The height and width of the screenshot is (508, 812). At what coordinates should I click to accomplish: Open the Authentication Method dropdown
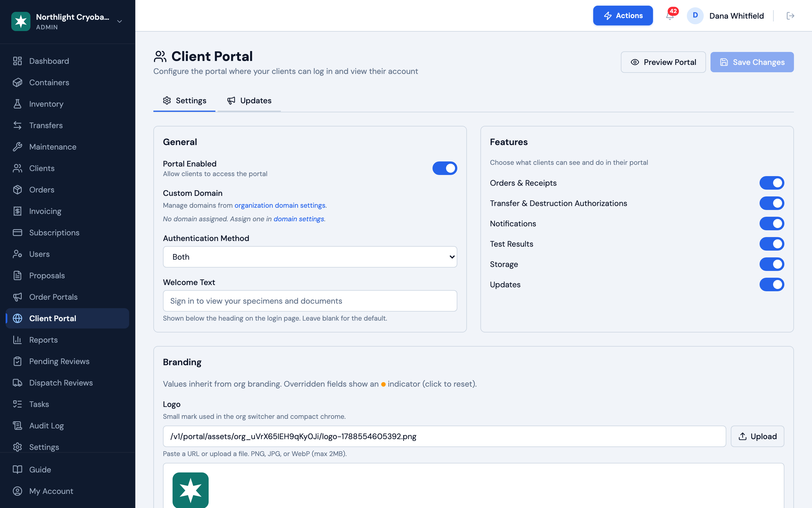tap(310, 257)
